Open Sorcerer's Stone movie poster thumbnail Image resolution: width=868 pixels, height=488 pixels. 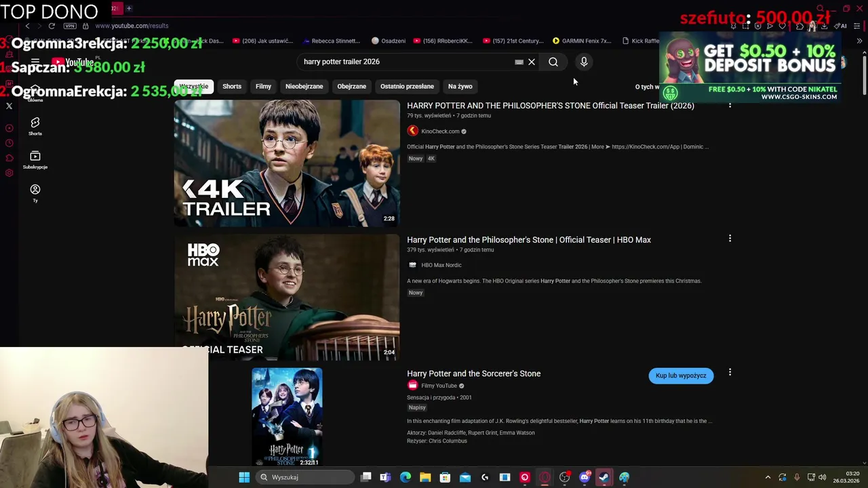click(287, 417)
